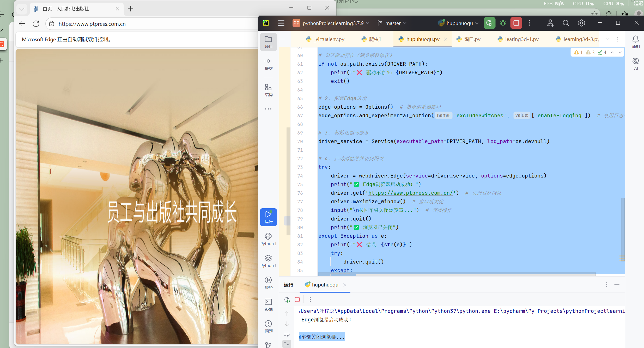Open PyCharm settings gear
Image resolution: width=644 pixels, height=348 pixels.
point(581,23)
